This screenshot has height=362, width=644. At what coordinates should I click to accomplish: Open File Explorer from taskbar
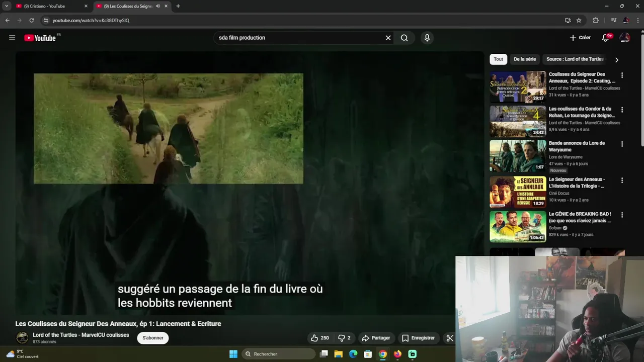tap(339, 354)
